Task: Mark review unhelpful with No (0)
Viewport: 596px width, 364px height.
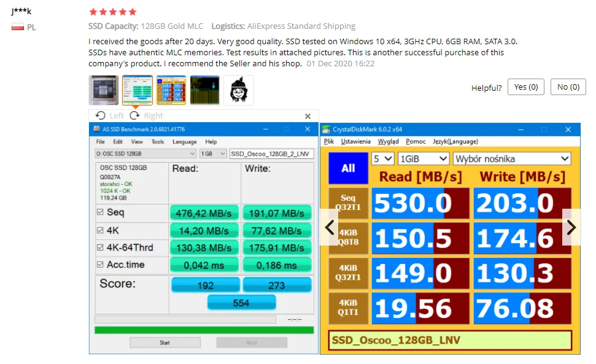Action: (x=568, y=87)
